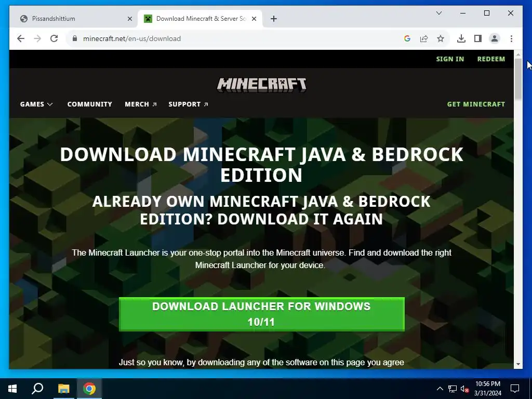This screenshot has height=399, width=532.
Task: Bookmark this tab with the star
Action: [x=441, y=38]
